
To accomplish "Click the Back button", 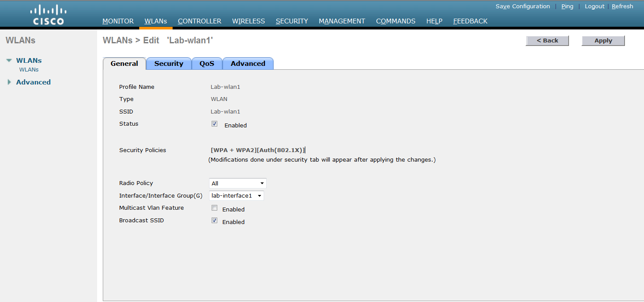I will [547, 40].
